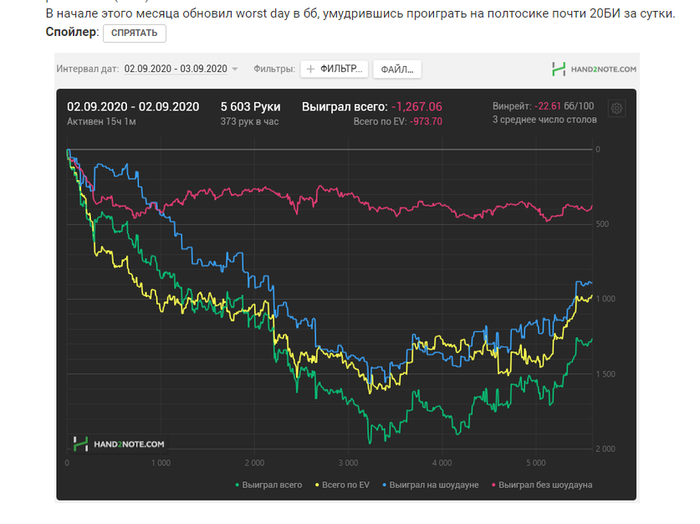
Task: Click the 5 603 Руки hands count
Action: point(250,107)
